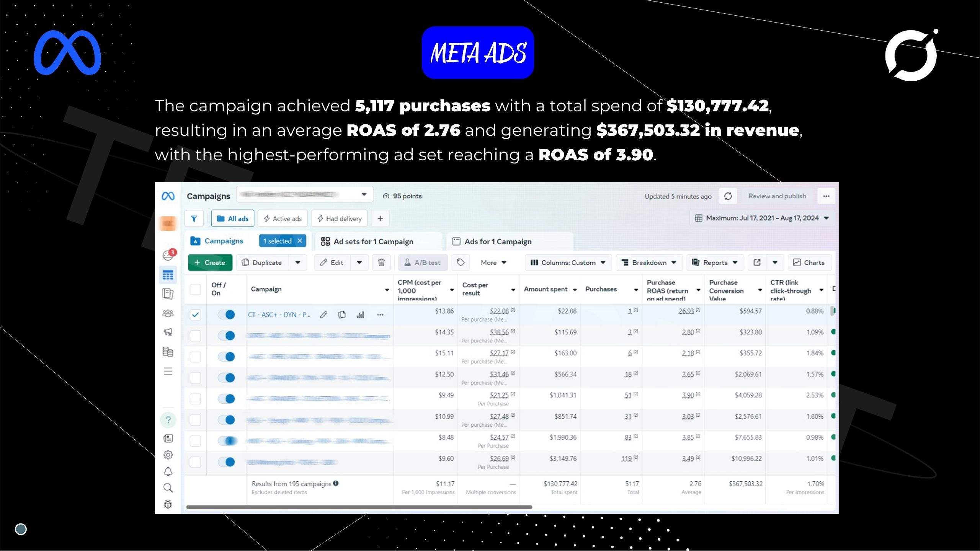Expand the export options dropdown arrow
Viewport: 980px width, 551px height.
point(775,262)
